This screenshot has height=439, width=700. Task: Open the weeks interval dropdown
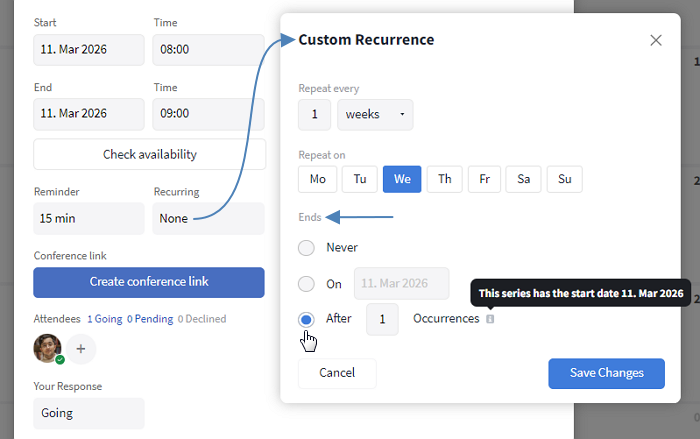tap(375, 115)
